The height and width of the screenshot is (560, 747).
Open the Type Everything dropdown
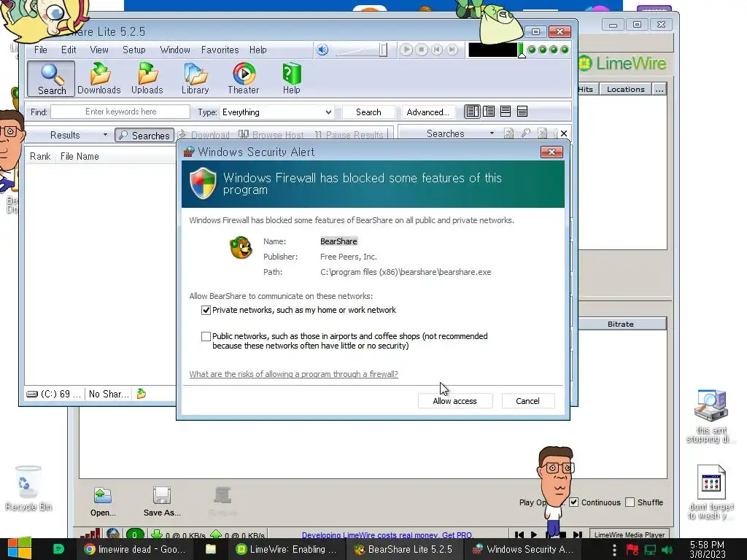(x=276, y=112)
